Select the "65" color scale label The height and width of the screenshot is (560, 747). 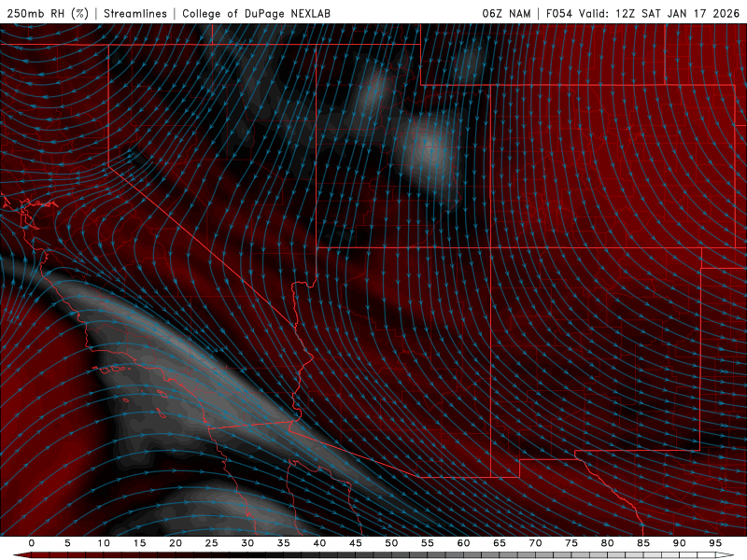tap(500, 543)
